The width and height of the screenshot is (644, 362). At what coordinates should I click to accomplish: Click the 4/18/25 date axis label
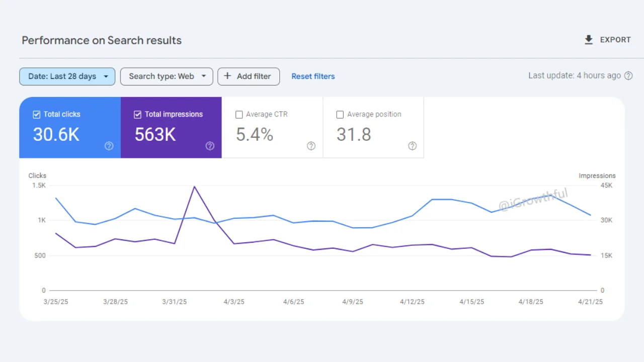click(x=531, y=302)
